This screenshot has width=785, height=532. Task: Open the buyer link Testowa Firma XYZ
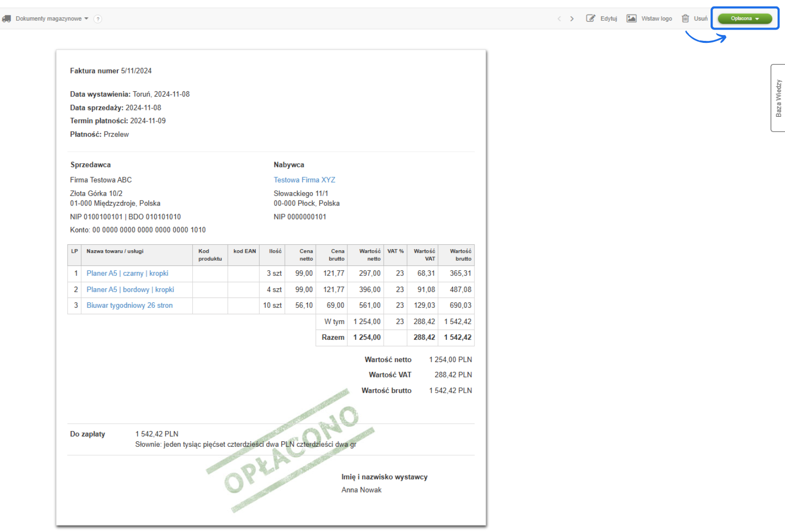304,180
